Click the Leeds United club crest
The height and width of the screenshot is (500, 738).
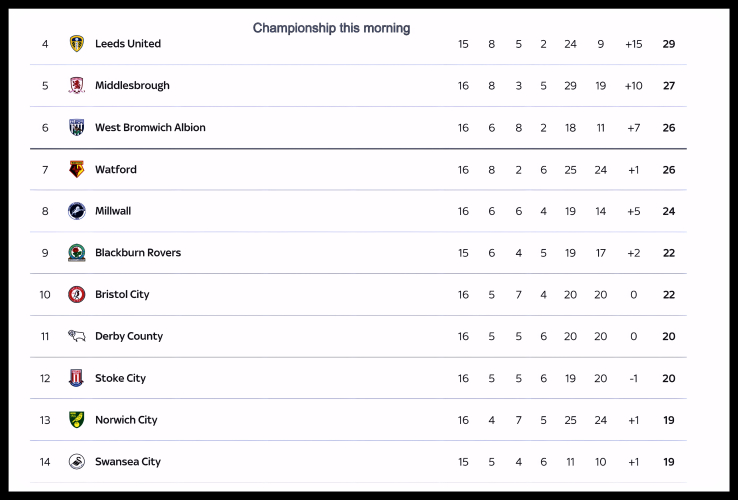point(77,44)
